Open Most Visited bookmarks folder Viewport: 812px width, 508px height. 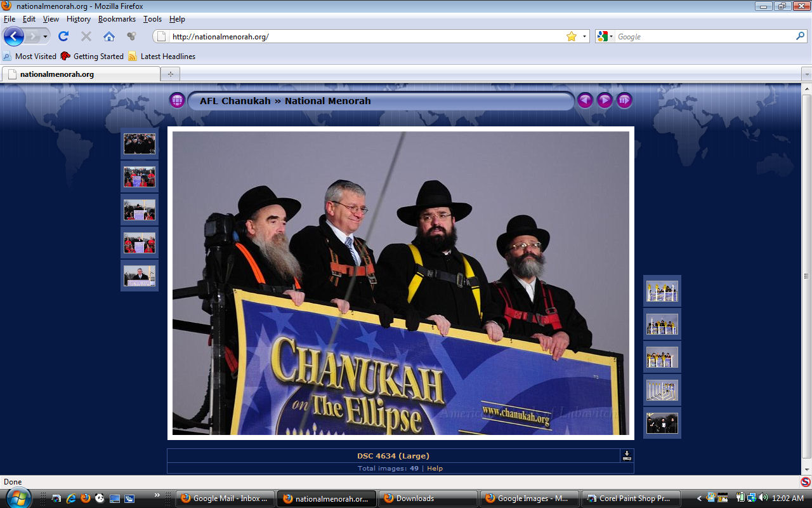(x=30, y=56)
